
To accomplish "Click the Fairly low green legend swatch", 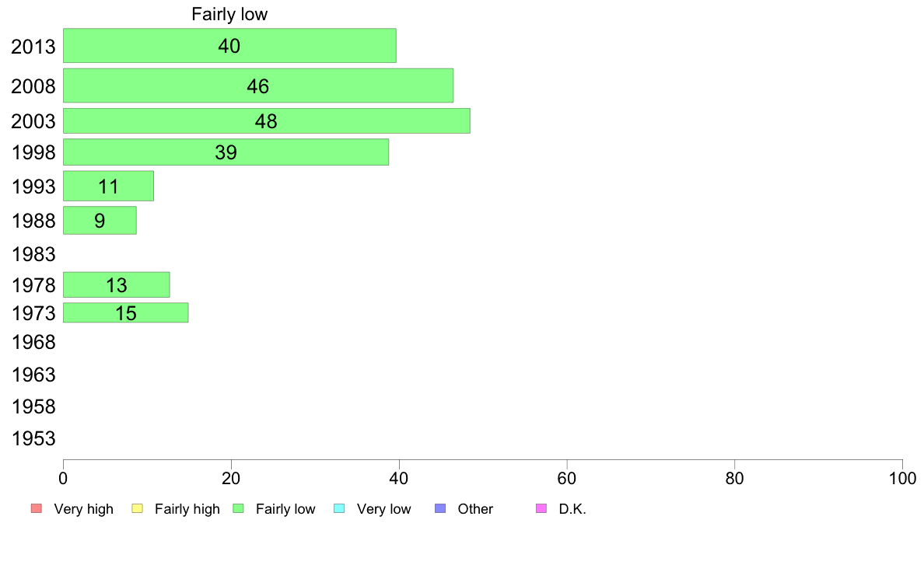I will coord(238,508).
